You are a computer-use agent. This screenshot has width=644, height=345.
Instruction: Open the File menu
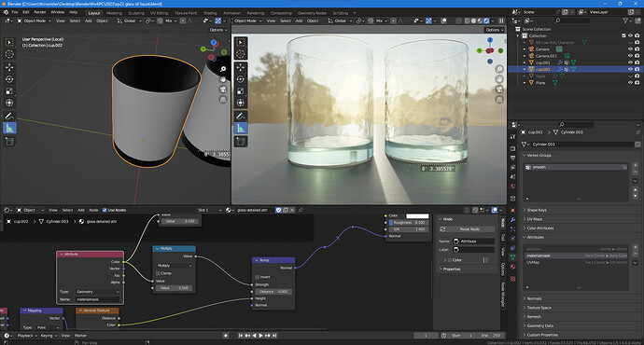(x=15, y=12)
